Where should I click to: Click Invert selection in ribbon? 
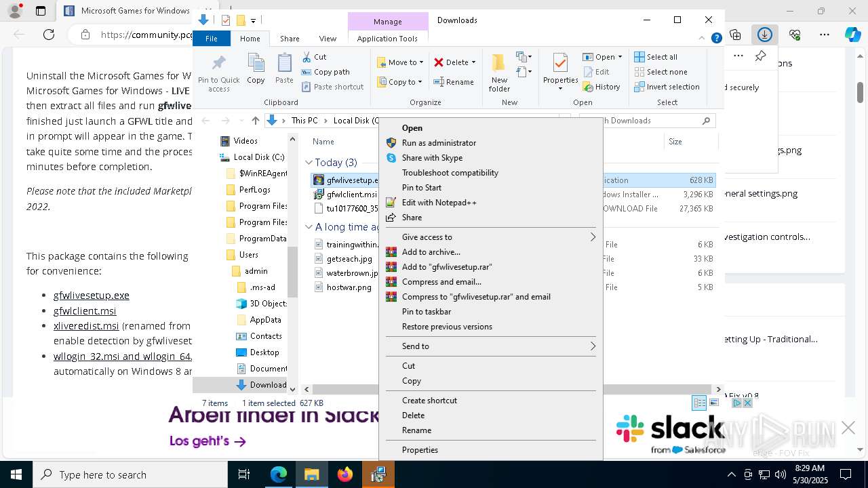point(667,87)
